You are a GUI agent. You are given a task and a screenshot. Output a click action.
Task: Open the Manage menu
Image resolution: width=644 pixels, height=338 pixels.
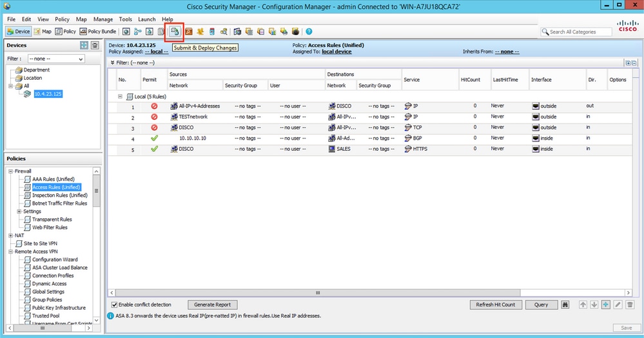103,19
